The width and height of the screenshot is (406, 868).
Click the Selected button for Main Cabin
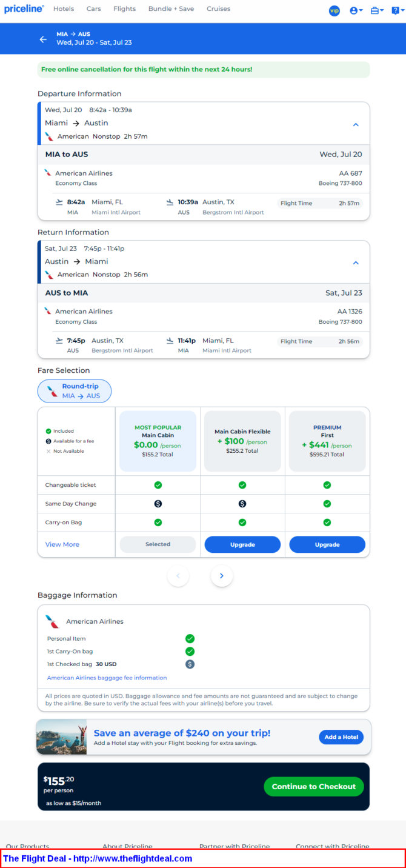point(158,544)
